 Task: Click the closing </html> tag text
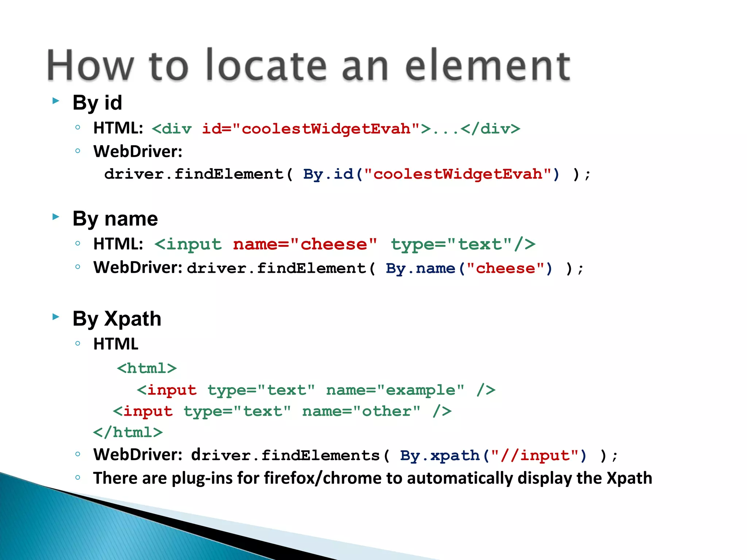[128, 432]
